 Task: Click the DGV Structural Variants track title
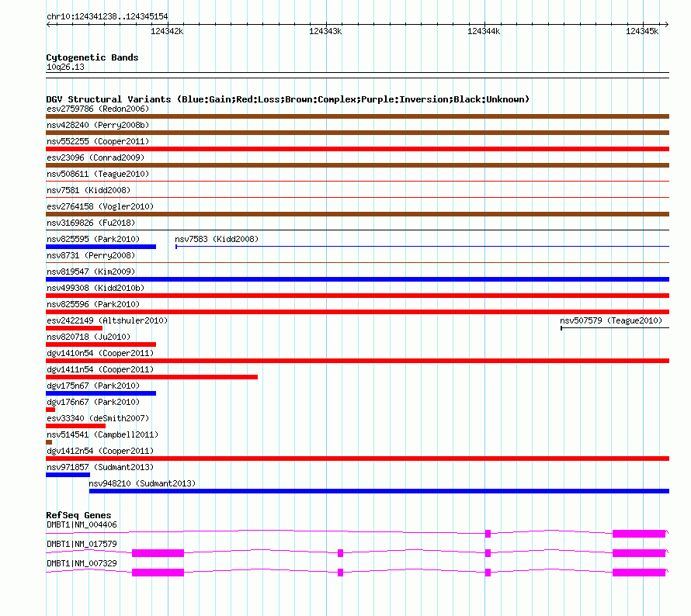tap(288, 99)
